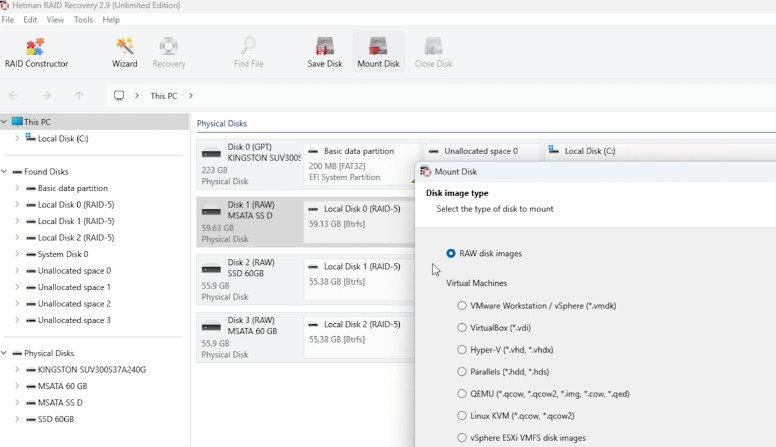Select SSD 60GB in Physical Disks tree
The width and height of the screenshot is (776, 447).
(56, 419)
